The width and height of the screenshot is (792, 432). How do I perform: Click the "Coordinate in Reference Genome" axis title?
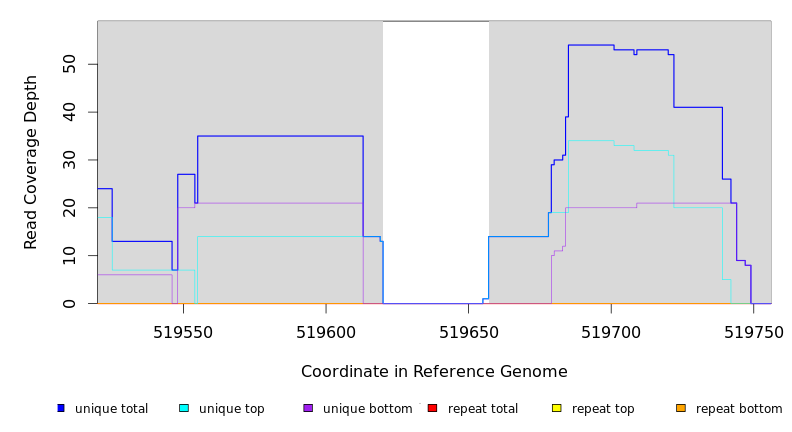point(434,372)
